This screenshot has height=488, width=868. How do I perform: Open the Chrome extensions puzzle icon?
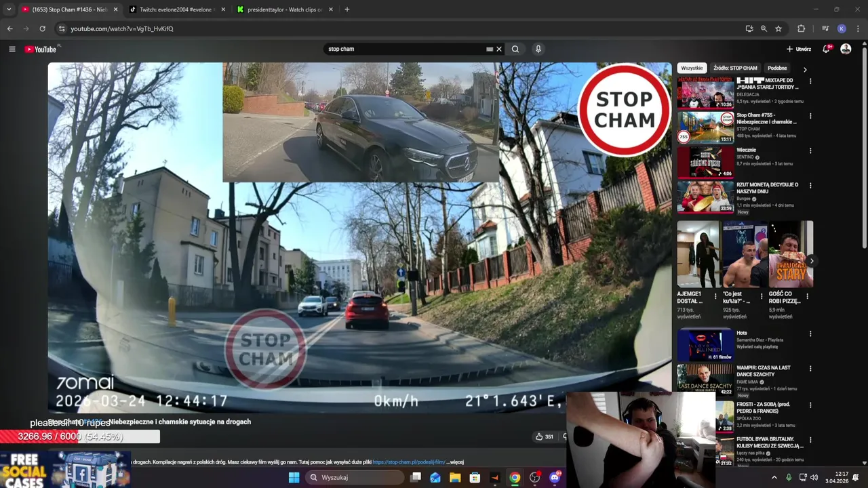(x=801, y=28)
